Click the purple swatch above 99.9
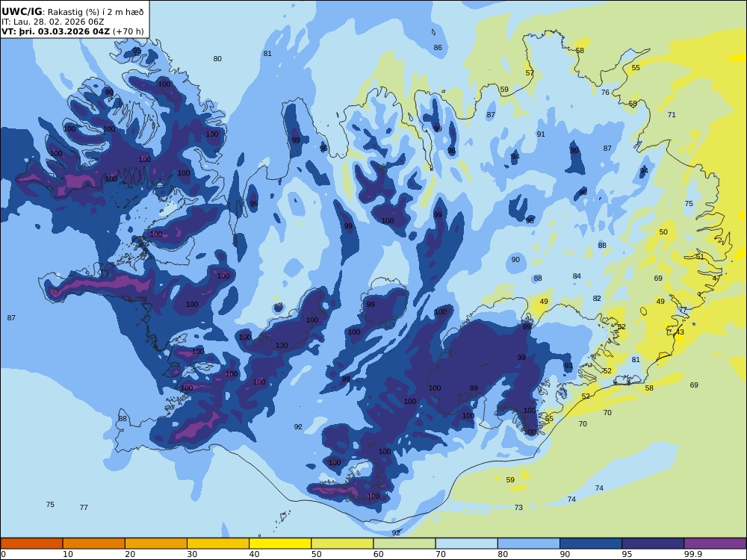This screenshot has height=560, width=747. click(x=715, y=544)
